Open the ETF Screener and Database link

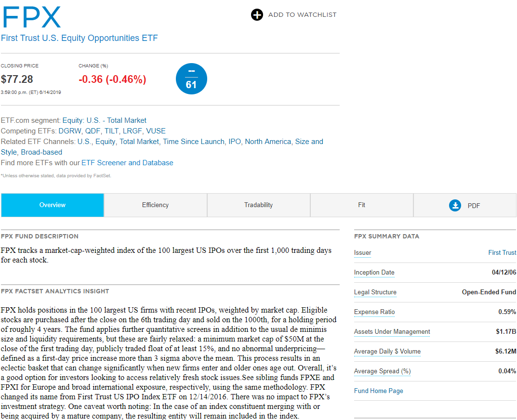[127, 163]
